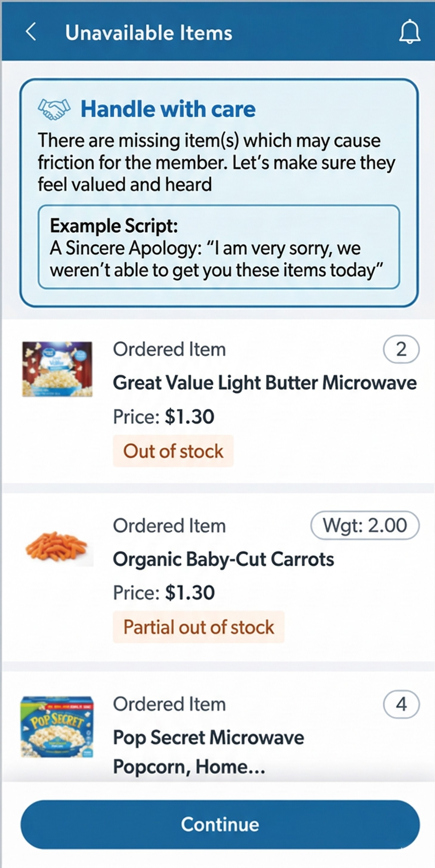435x868 pixels.
Task: Tap the back arrow icon
Action: click(x=31, y=32)
